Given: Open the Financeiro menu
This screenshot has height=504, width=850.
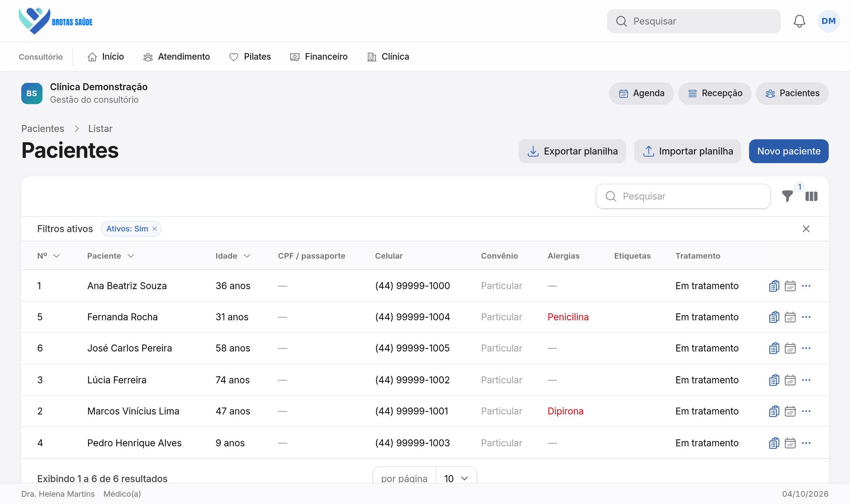Looking at the screenshot, I should [x=319, y=57].
